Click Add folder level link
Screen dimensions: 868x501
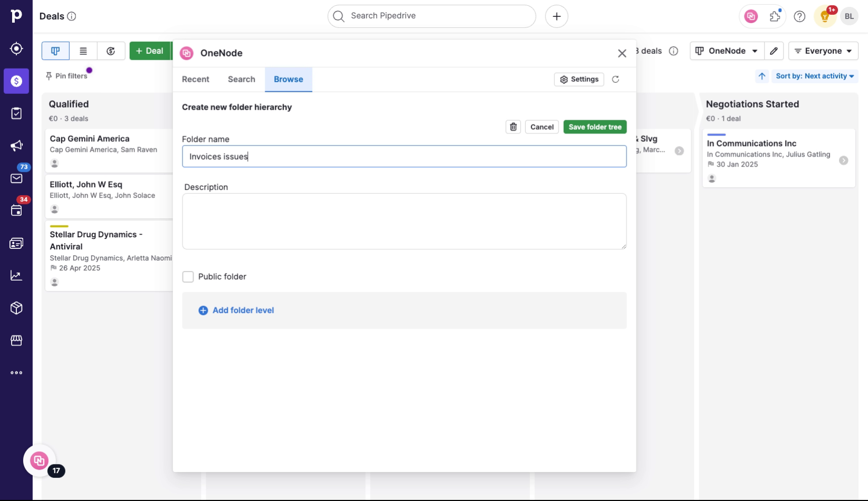[x=236, y=311]
